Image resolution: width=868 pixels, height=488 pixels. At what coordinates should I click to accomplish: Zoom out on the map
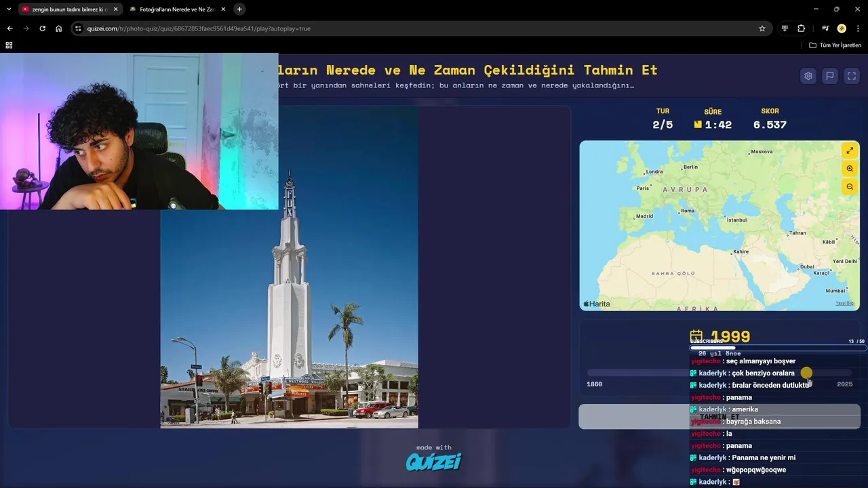[x=850, y=186]
